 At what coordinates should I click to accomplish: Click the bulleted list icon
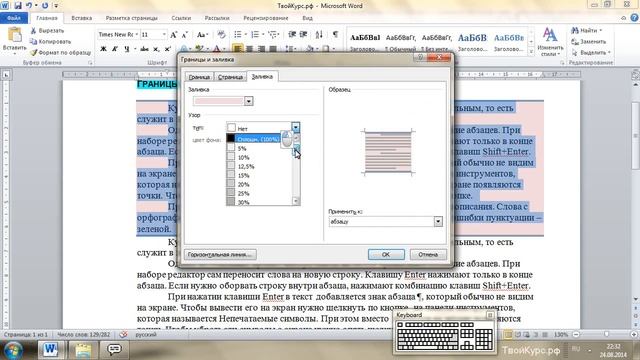(238, 35)
